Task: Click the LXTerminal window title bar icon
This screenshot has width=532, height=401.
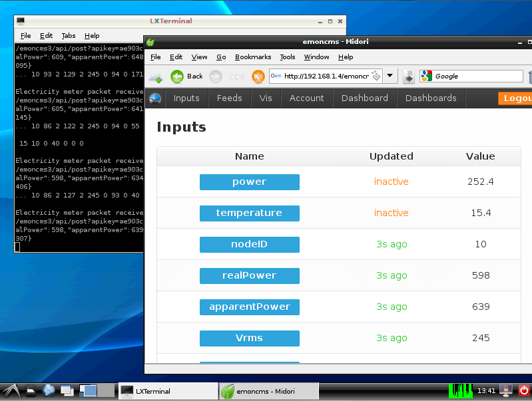Action: (21, 21)
